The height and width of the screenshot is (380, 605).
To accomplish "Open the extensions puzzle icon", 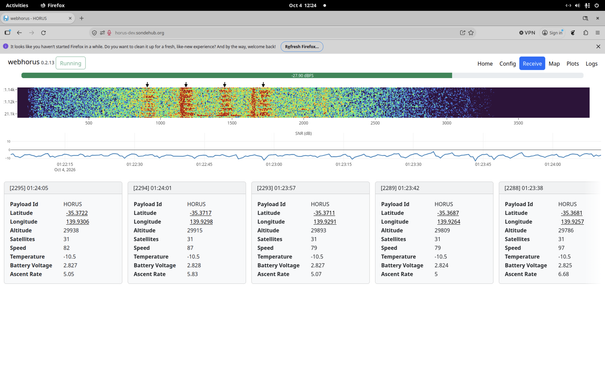I will pyautogui.click(x=586, y=33).
